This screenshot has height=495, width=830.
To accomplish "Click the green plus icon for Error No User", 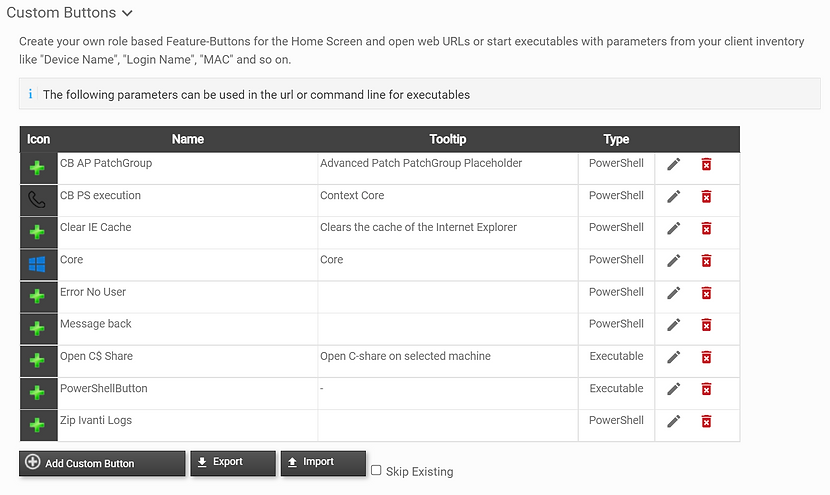I will pyautogui.click(x=37, y=296).
